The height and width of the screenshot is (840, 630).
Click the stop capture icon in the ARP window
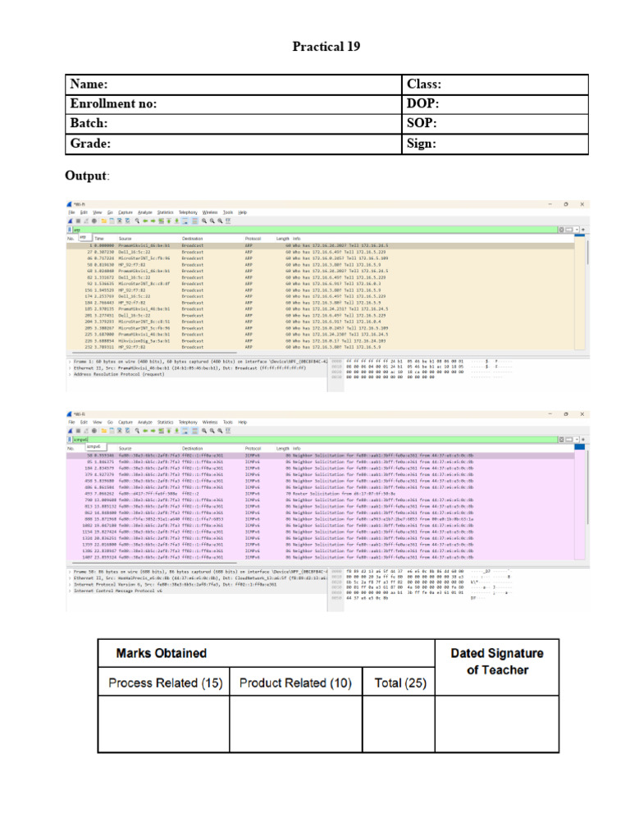pos(78,221)
